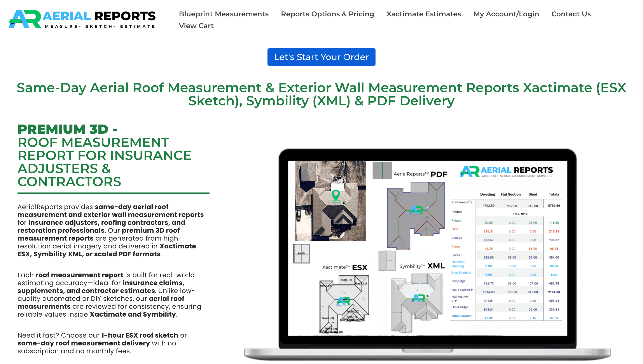The height and width of the screenshot is (364, 643).
Task: Click the Xactimate ESX roof sketch
Action: click(x=344, y=304)
